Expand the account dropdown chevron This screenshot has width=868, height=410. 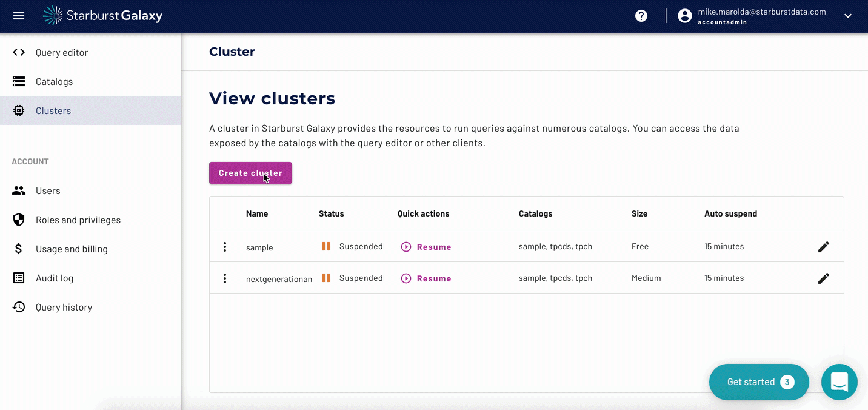tap(848, 16)
